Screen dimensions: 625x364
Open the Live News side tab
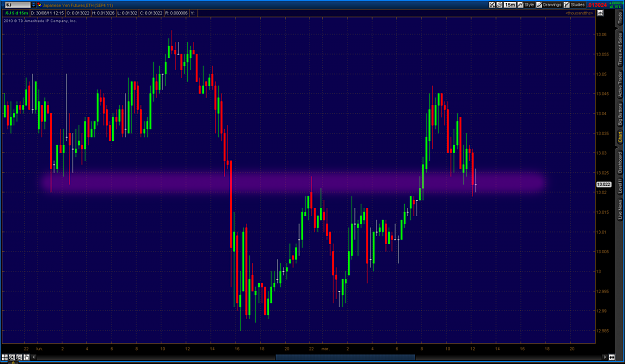(x=620, y=209)
